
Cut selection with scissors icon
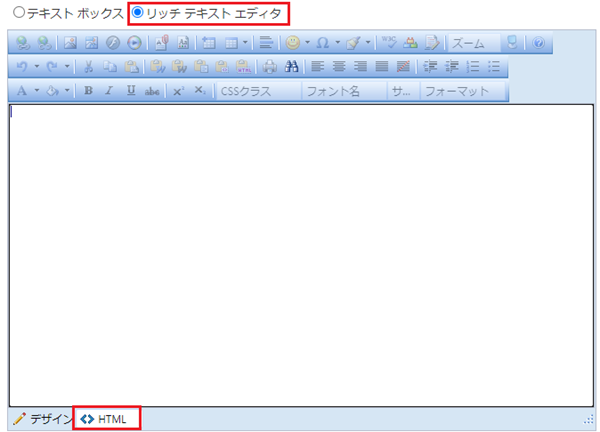tap(88, 67)
